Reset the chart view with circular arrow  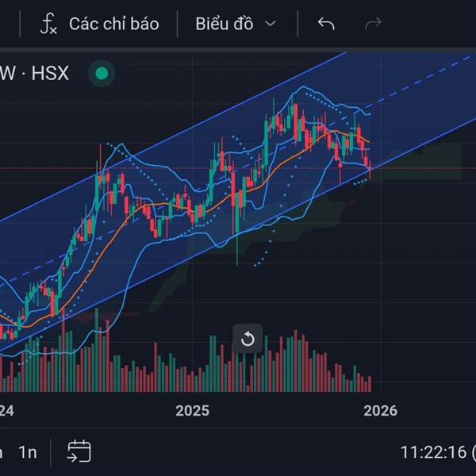(248, 340)
